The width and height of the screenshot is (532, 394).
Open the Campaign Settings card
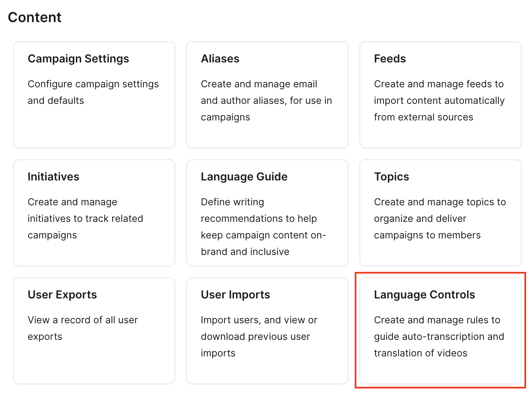[94, 95]
